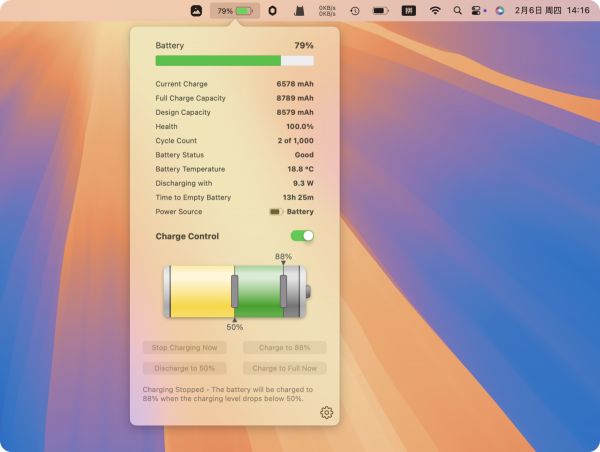The height and width of the screenshot is (452, 600).
Task: Click the 79% battery menu bar item
Action: click(x=235, y=11)
